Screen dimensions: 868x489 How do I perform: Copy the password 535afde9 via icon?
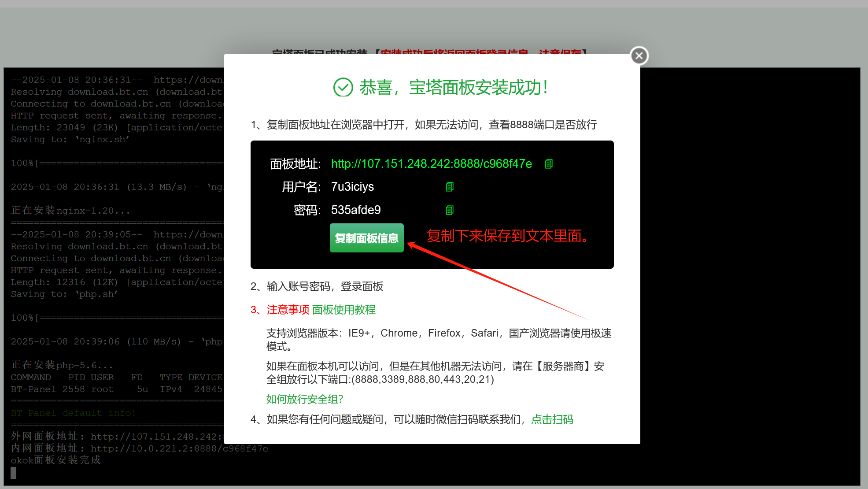450,210
